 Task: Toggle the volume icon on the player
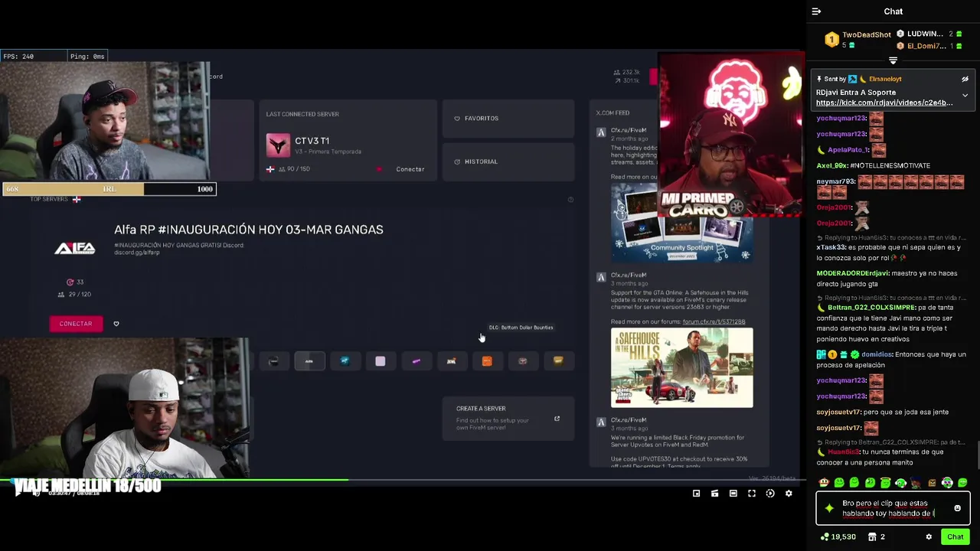point(35,494)
